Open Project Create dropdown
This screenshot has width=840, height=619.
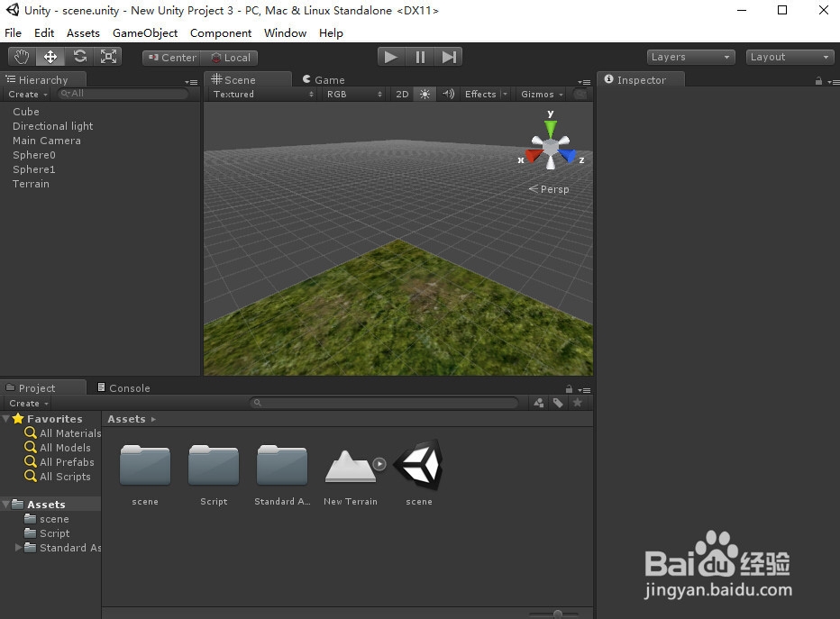tap(29, 404)
